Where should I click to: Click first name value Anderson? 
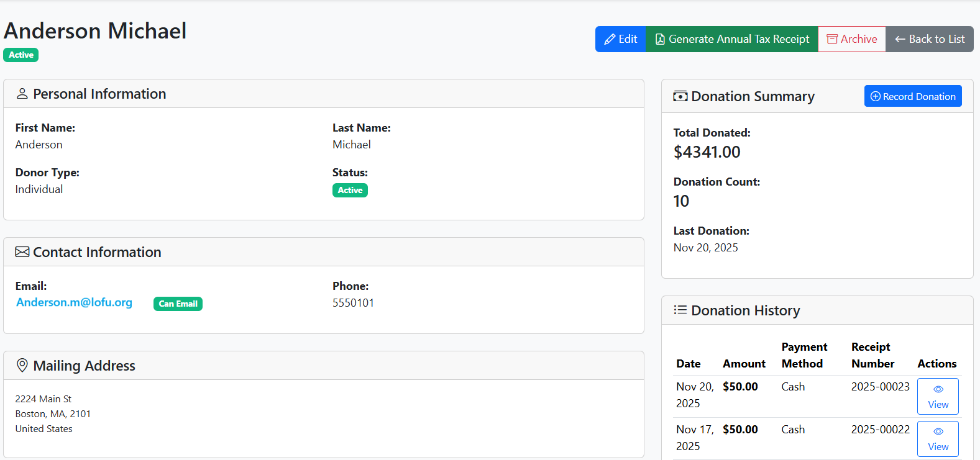click(x=39, y=145)
